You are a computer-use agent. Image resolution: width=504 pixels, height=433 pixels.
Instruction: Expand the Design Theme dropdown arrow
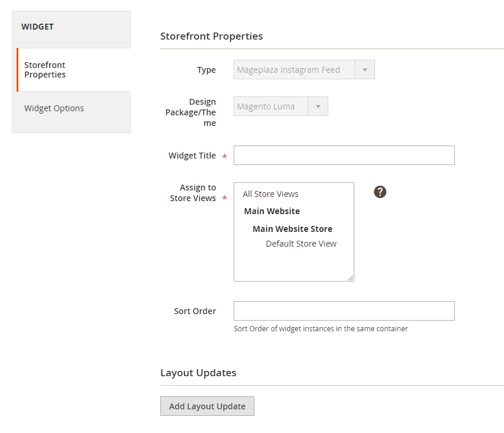pos(318,106)
